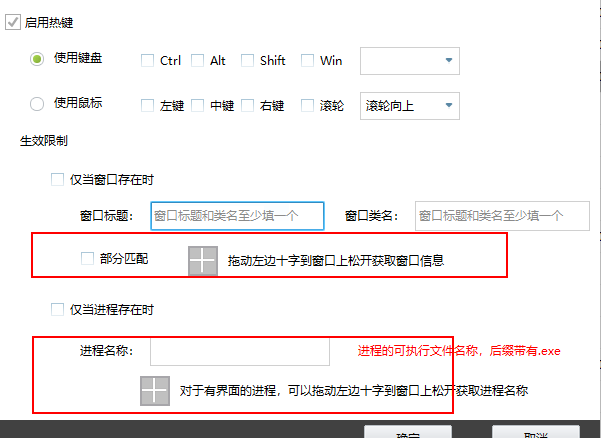Click the 窗口类名: label
The height and width of the screenshot is (438, 601).
point(371,216)
